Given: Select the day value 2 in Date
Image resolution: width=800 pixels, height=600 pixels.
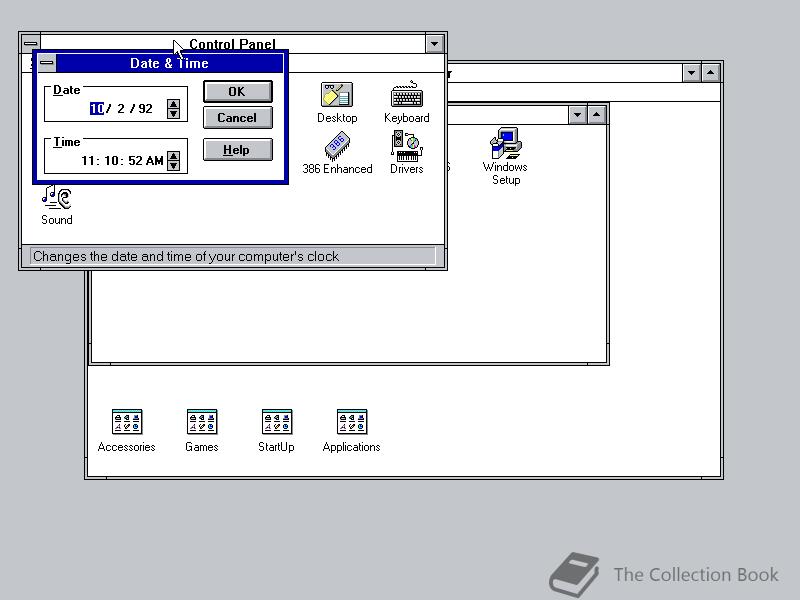Looking at the screenshot, I should (121, 109).
